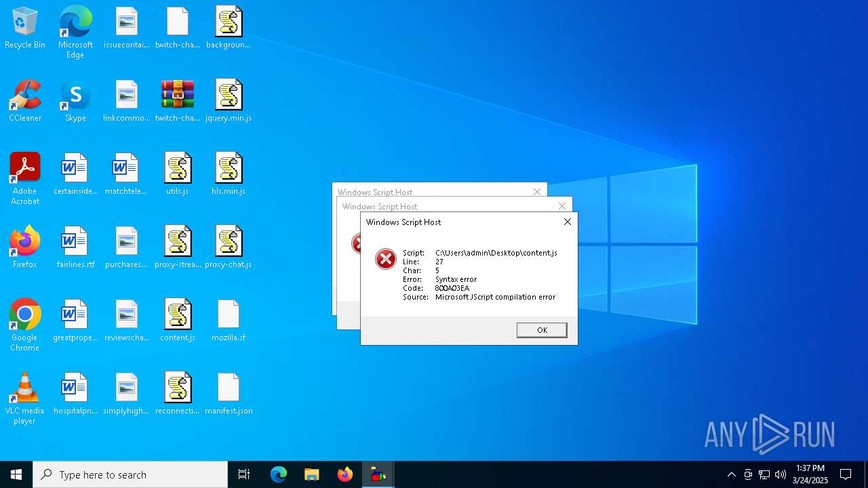Select the reconnecti... script file

click(x=177, y=394)
